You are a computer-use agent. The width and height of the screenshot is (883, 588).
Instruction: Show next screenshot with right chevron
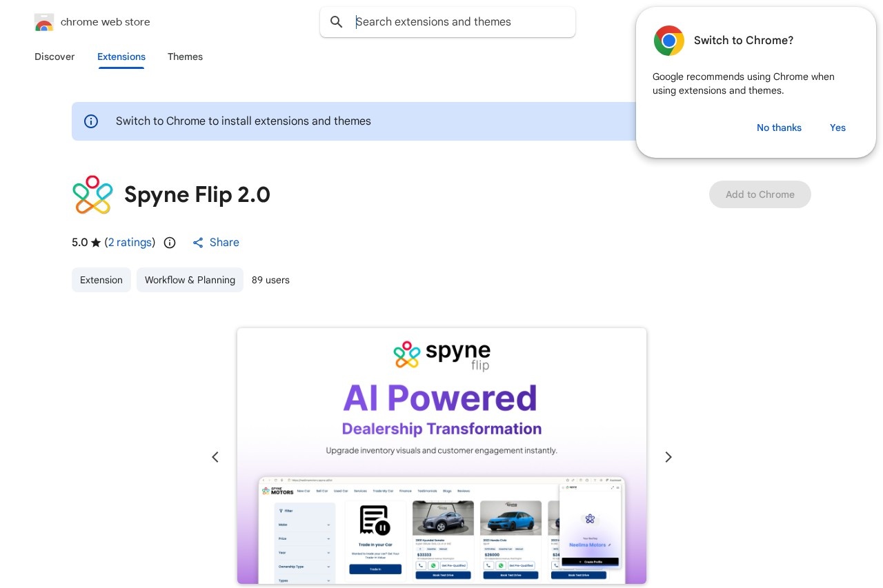coord(668,457)
